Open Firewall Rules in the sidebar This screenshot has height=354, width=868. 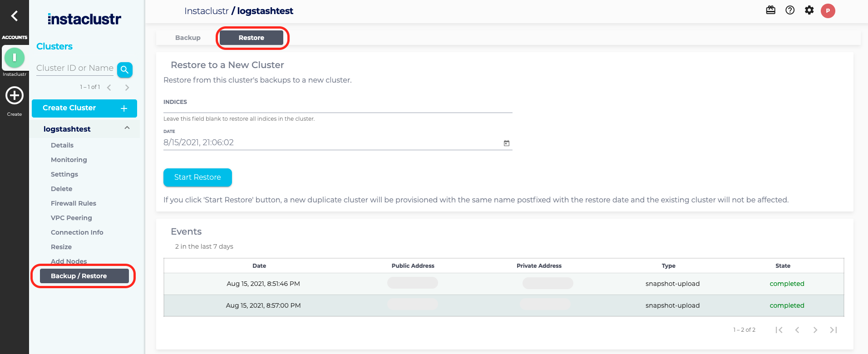74,203
